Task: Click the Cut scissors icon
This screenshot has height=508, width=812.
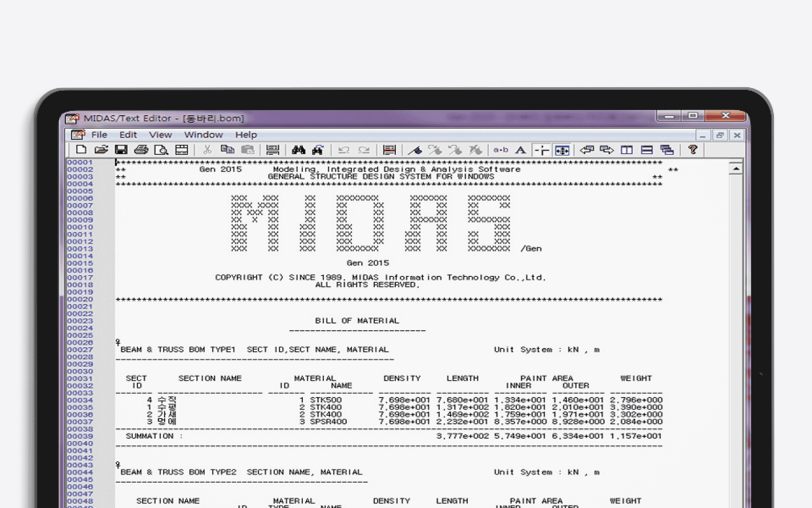Action: [207, 150]
